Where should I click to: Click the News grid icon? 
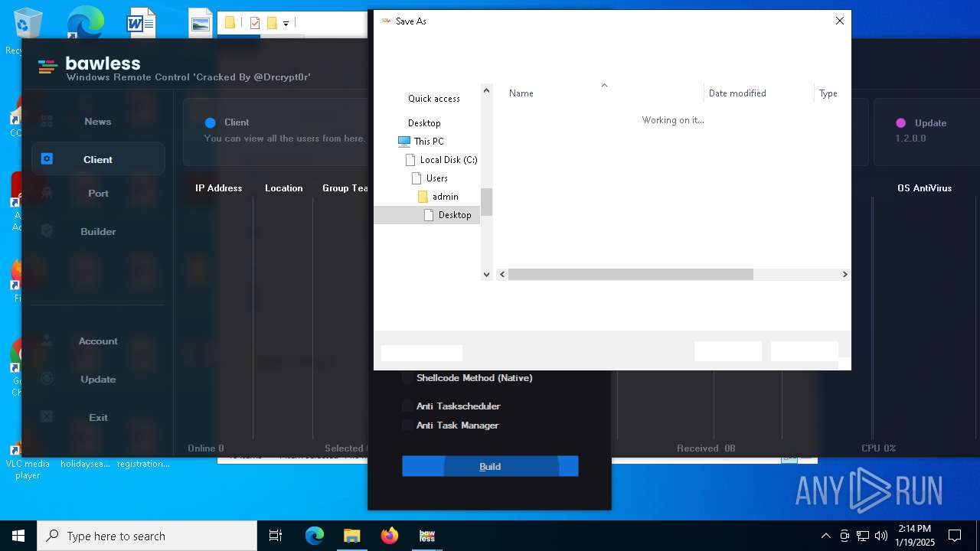[47, 121]
